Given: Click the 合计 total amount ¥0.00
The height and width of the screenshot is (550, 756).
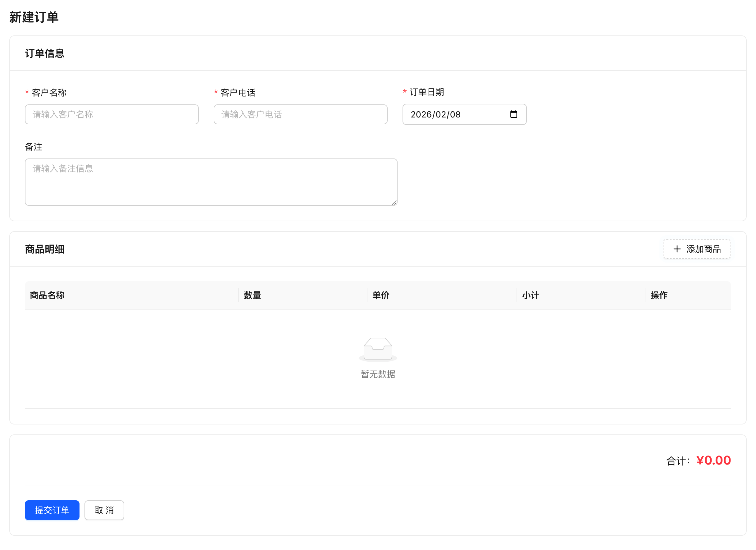Looking at the screenshot, I should point(713,460).
